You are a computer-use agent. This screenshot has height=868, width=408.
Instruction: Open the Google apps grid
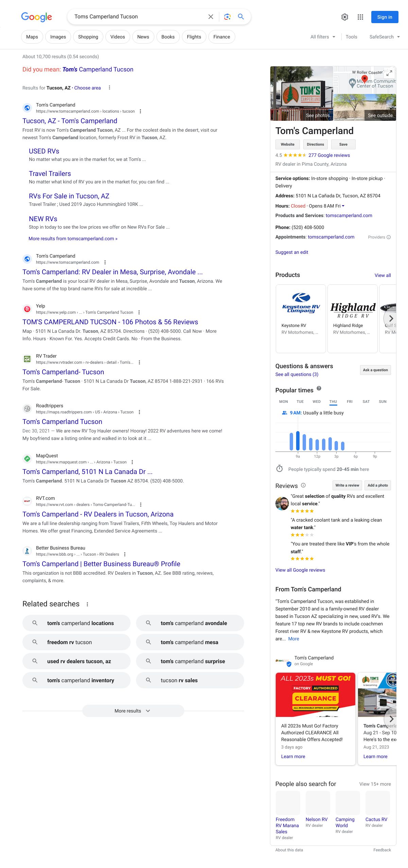pos(360,17)
